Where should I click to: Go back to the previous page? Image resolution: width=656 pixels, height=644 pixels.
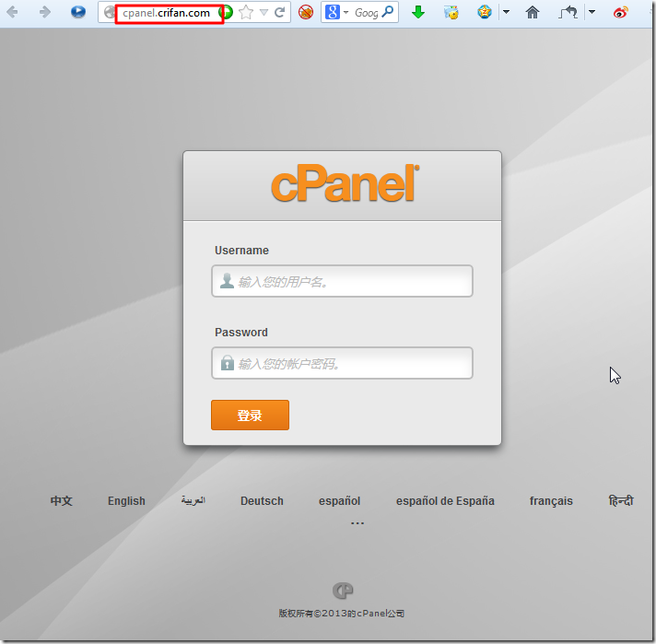12,12
